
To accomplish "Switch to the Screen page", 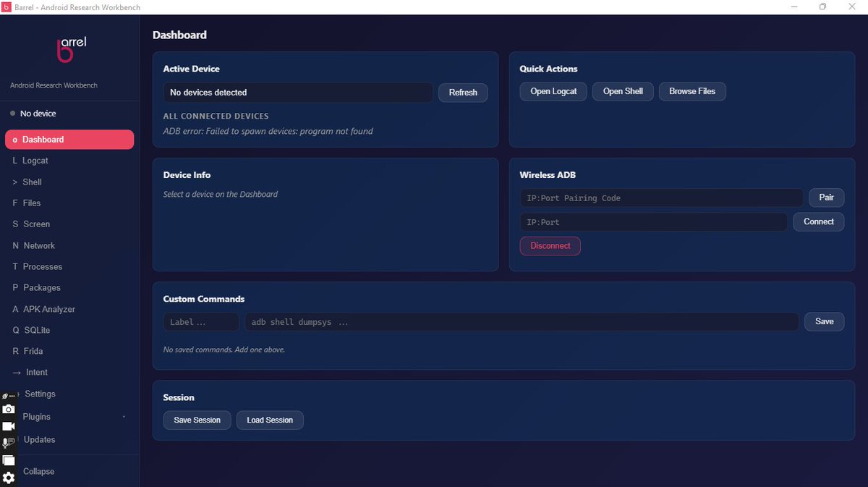I will [69, 224].
